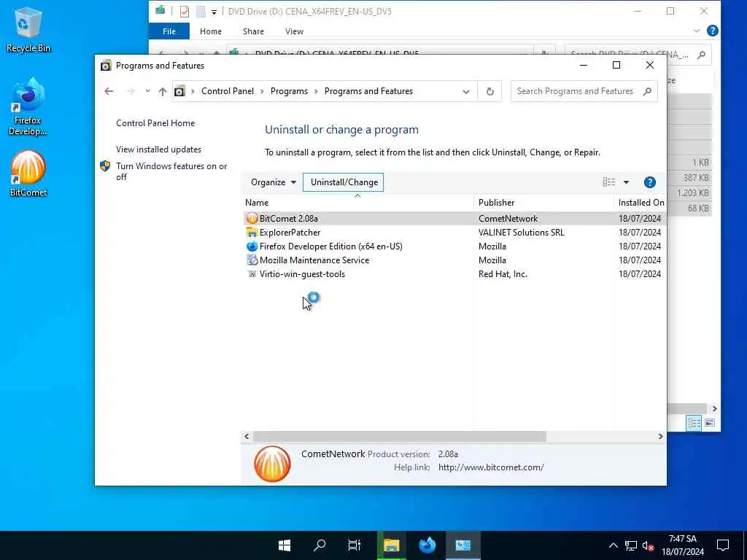Switch to File Explorer on taskbar

(x=391, y=545)
